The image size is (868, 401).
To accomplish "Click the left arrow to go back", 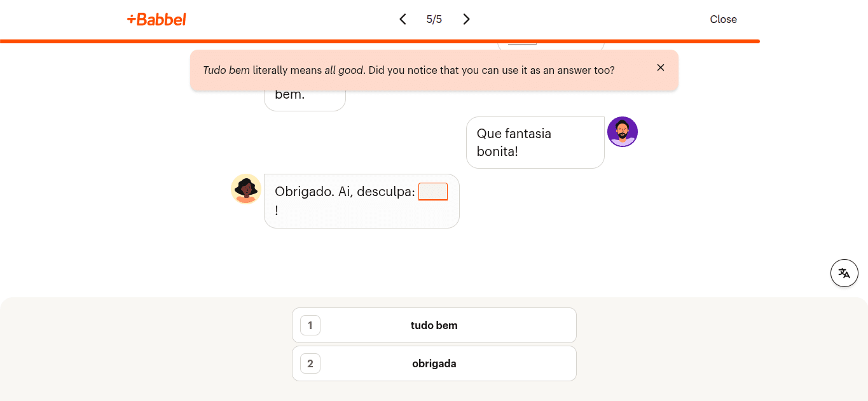I will click(403, 19).
